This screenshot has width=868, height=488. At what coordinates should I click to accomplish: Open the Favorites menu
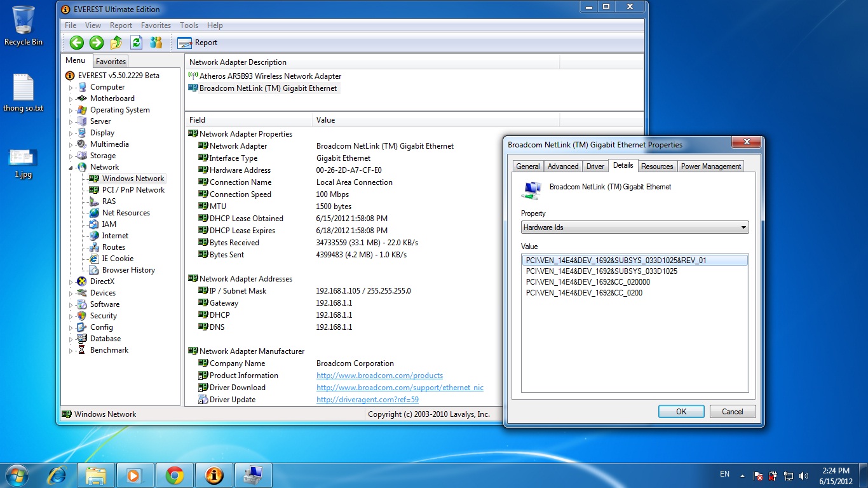(x=156, y=25)
